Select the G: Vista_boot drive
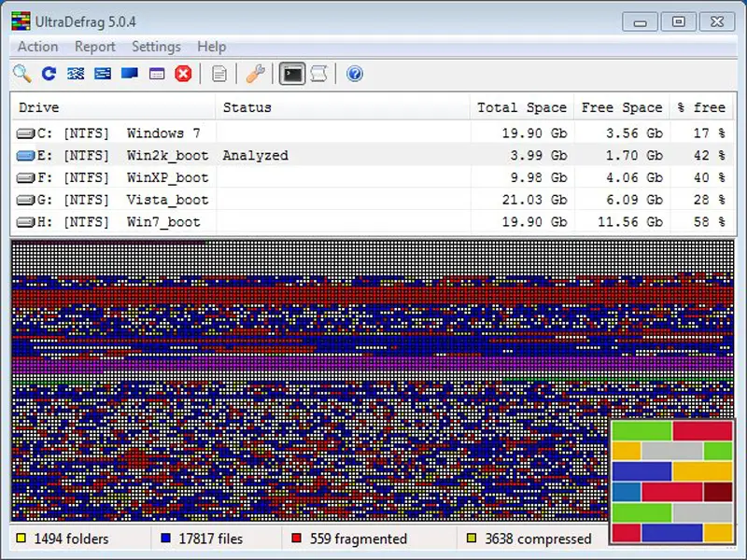 (112, 200)
